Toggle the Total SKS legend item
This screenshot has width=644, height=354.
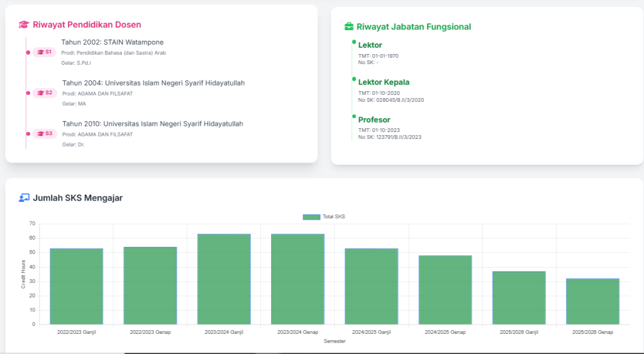click(x=324, y=217)
